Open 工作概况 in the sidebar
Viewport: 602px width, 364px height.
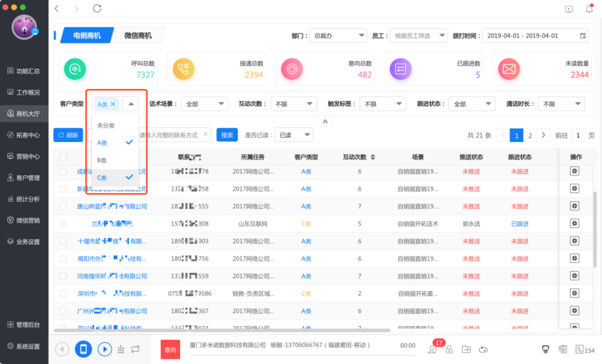click(x=24, y=92)
